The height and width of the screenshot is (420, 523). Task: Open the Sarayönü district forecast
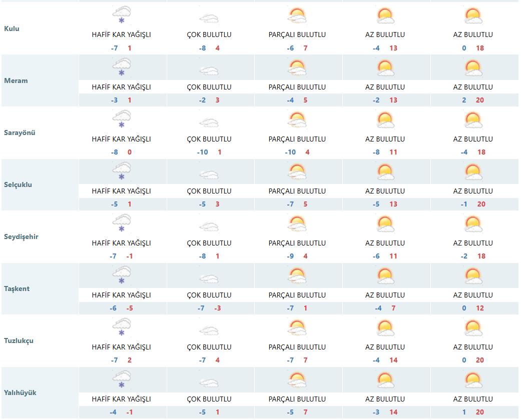click(x=20, y=132)
